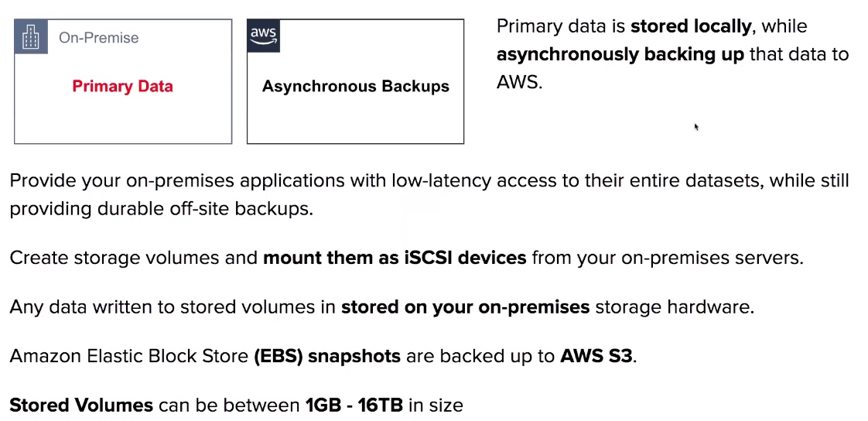Click the '1GB - 16TB' size text
The image size is (868, 421).
click(x=354, y=405)
